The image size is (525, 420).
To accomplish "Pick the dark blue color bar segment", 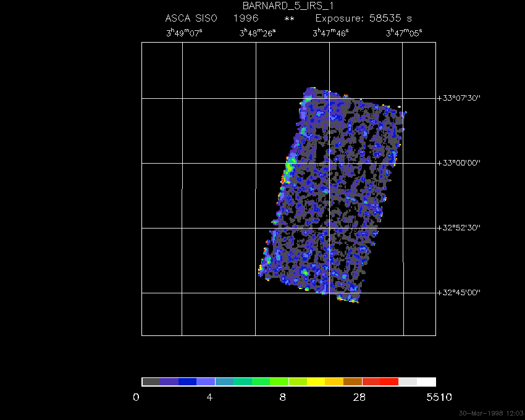I will (188, 382).
